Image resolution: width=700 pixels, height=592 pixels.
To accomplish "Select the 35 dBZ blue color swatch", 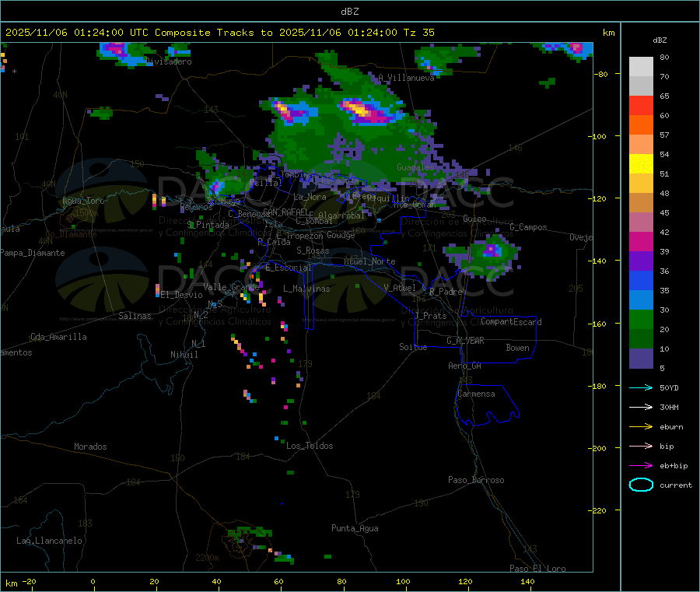I will point(641,280).
